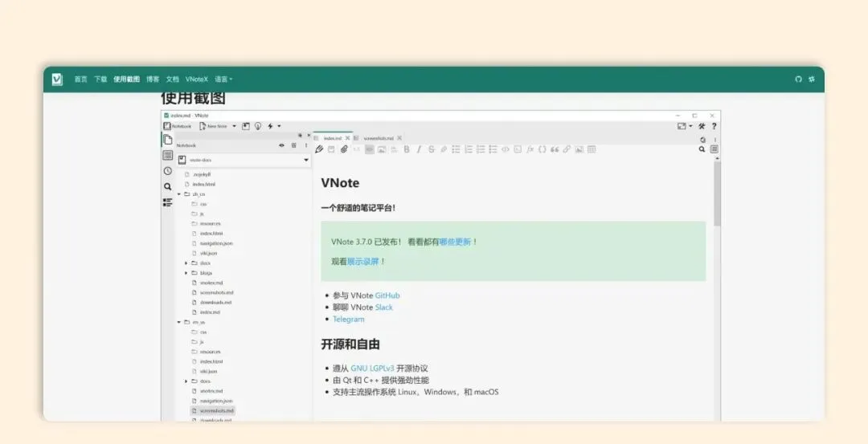This screenshot has width=868, height=444.
Task: Expand the blogs folder
Action: pyautogui.click(x=186, y=273)
